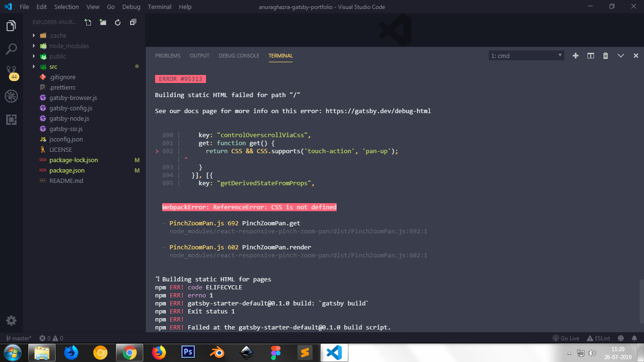This screenshot has height=362, width=644.
Task: Refresh the Explorer file list
Action: coord(117,22)
